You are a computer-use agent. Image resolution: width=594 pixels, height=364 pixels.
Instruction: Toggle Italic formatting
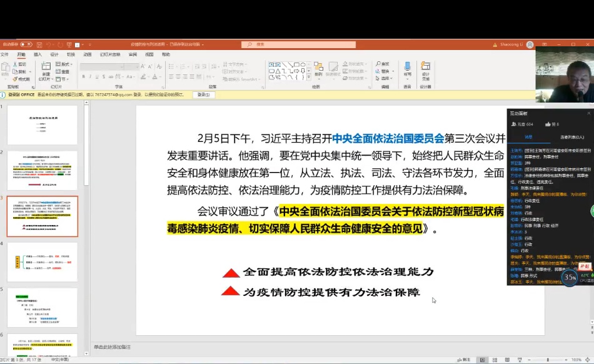click(x=90, y=77)
